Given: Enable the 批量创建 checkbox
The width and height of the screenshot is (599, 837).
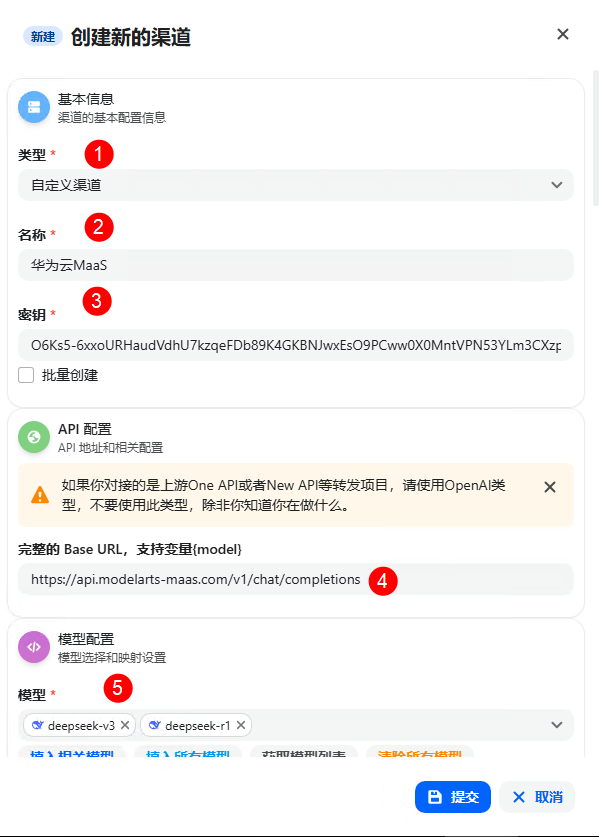Looking at the screenshot, I should (x=26, y=375).
